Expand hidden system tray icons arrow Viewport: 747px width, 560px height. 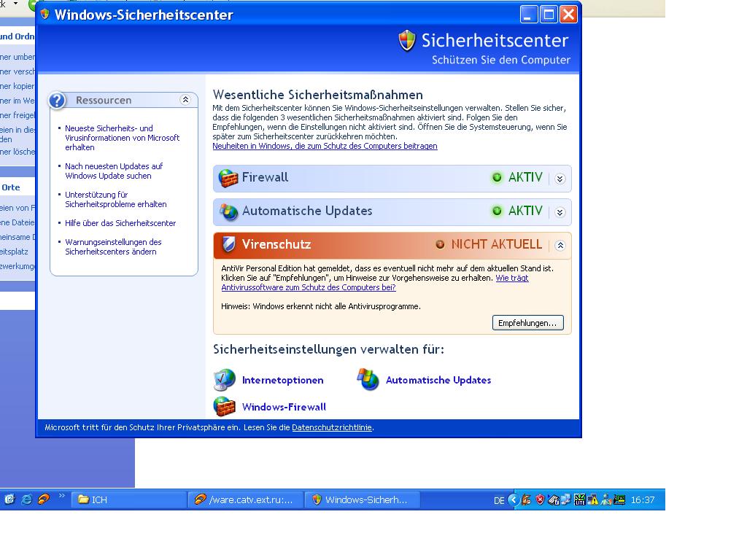point(513,499)
